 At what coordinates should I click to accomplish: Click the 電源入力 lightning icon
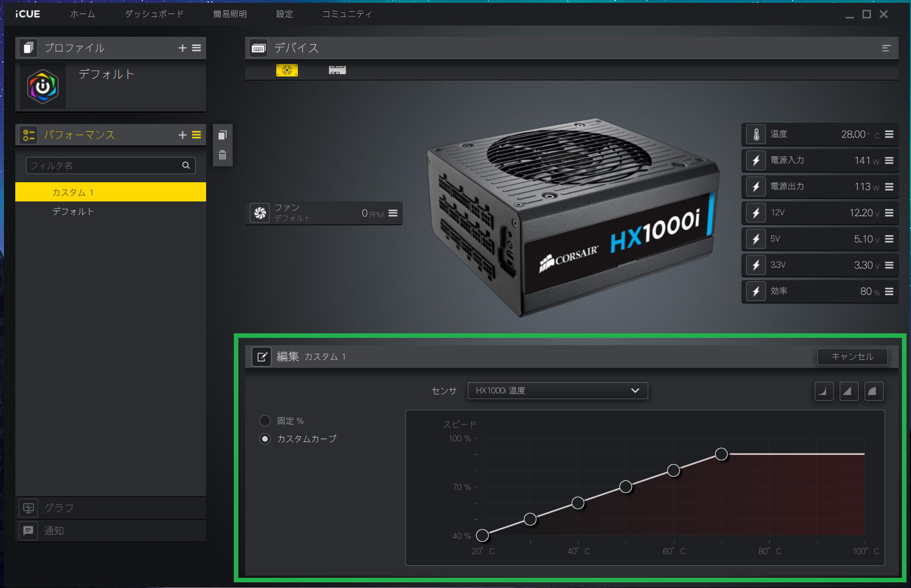pos(756,160)
